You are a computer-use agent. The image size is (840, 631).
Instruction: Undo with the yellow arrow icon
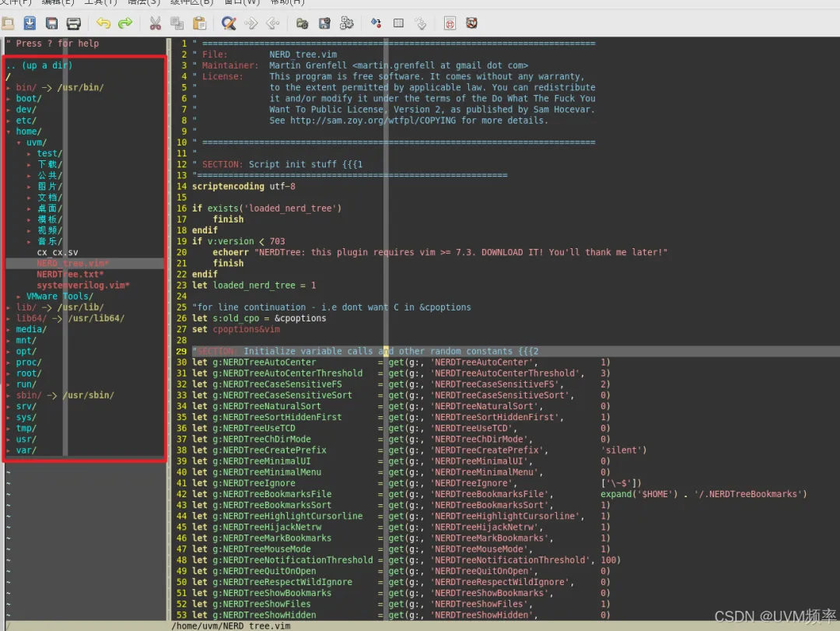(x=103, y=23)
